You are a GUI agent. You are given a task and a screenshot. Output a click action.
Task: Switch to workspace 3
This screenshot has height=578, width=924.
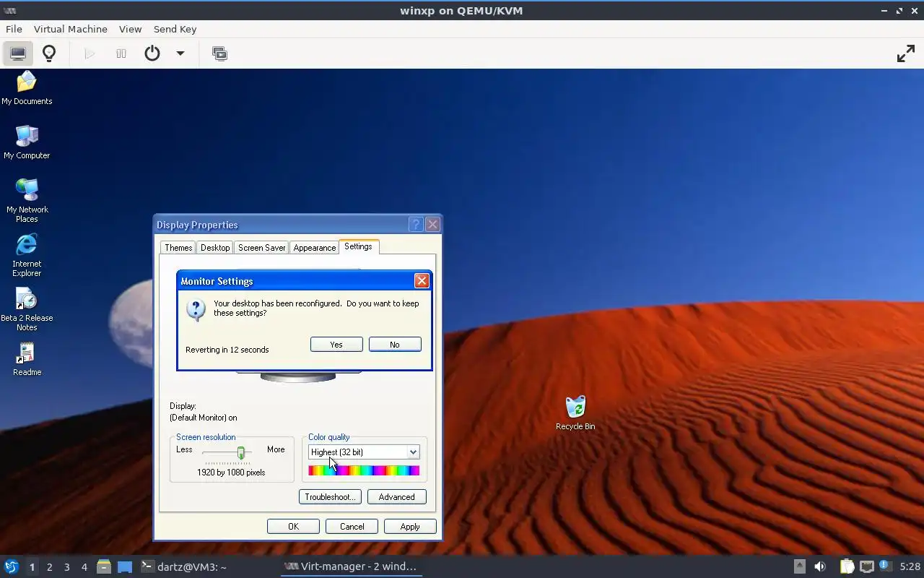66,567
